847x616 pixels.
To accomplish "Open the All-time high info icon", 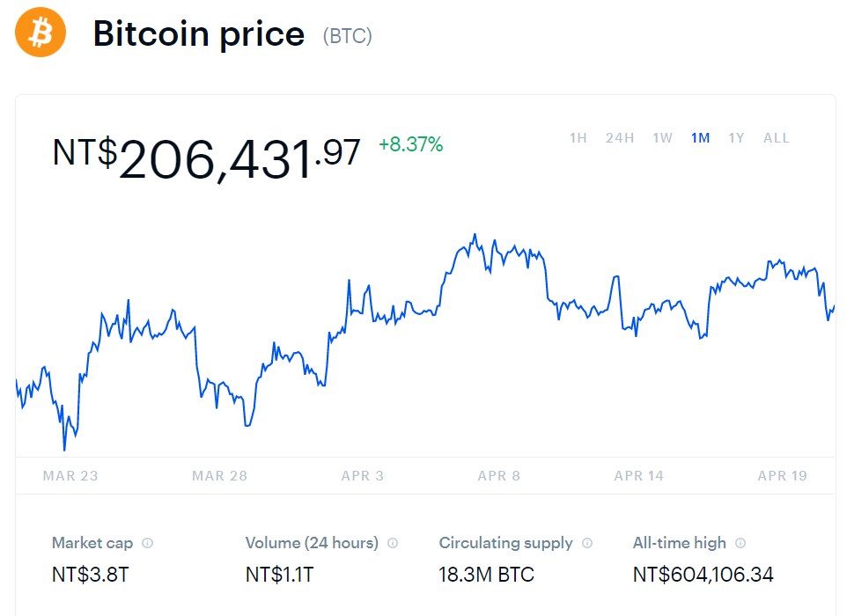I will [740, 543].
